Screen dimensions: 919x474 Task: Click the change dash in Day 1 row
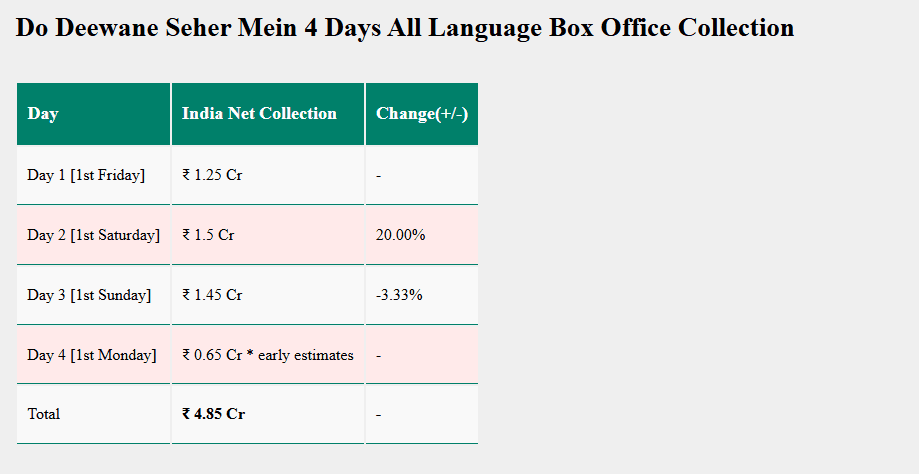click(379, 175)
